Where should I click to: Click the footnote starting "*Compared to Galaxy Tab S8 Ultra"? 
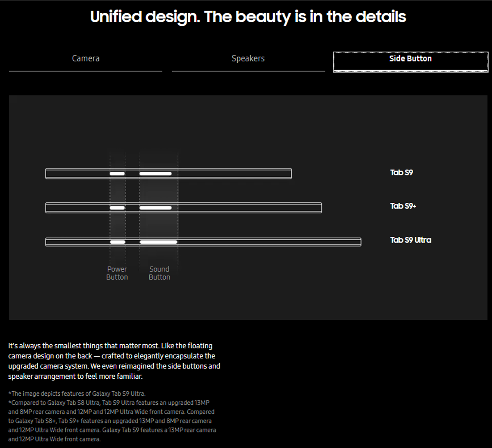[x=112, y=421]
